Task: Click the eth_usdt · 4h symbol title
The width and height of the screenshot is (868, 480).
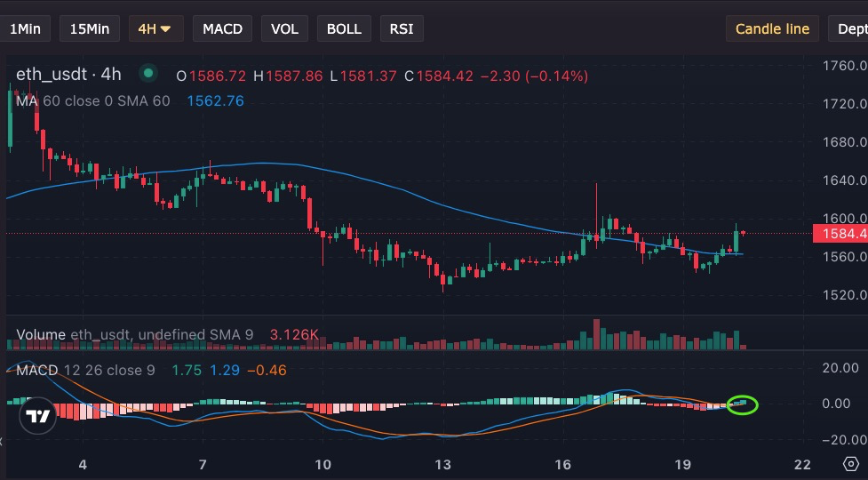Action: click(x=68, y=74)
